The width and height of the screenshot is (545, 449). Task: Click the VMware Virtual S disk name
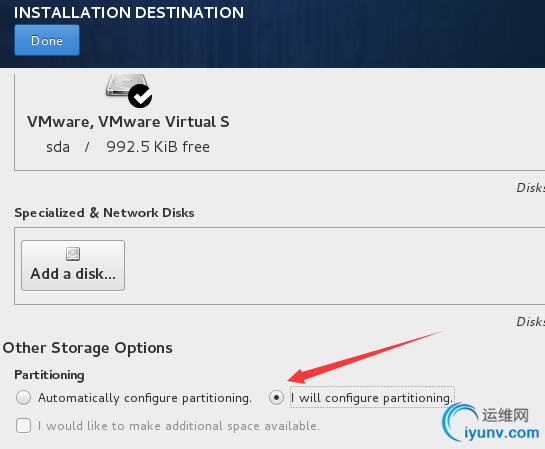(128, 122)
